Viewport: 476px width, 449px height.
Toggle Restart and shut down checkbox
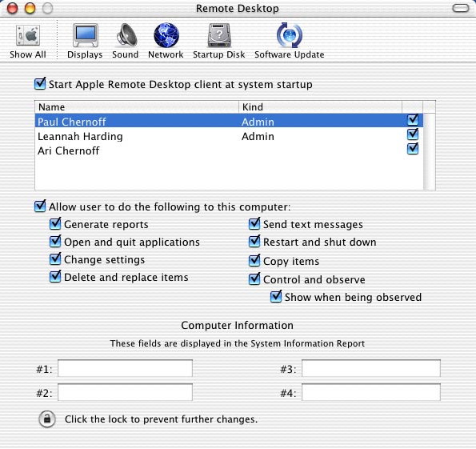point(254,241)
